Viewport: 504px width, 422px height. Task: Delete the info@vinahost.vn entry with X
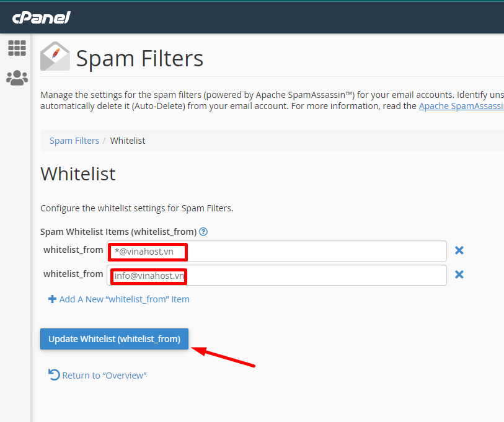459,275
